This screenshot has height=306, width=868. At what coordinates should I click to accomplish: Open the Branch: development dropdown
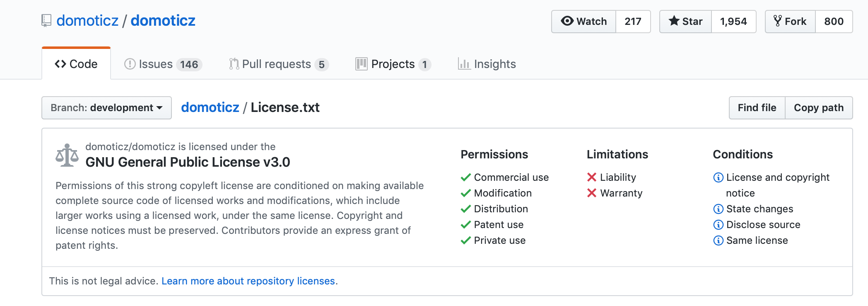coord(106,108)
